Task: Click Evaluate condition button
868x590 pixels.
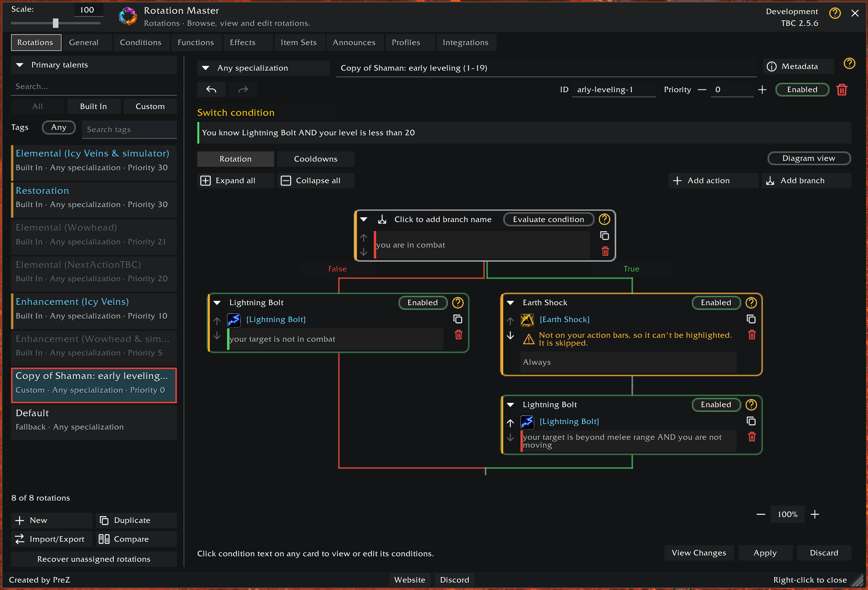Action: 548,219
